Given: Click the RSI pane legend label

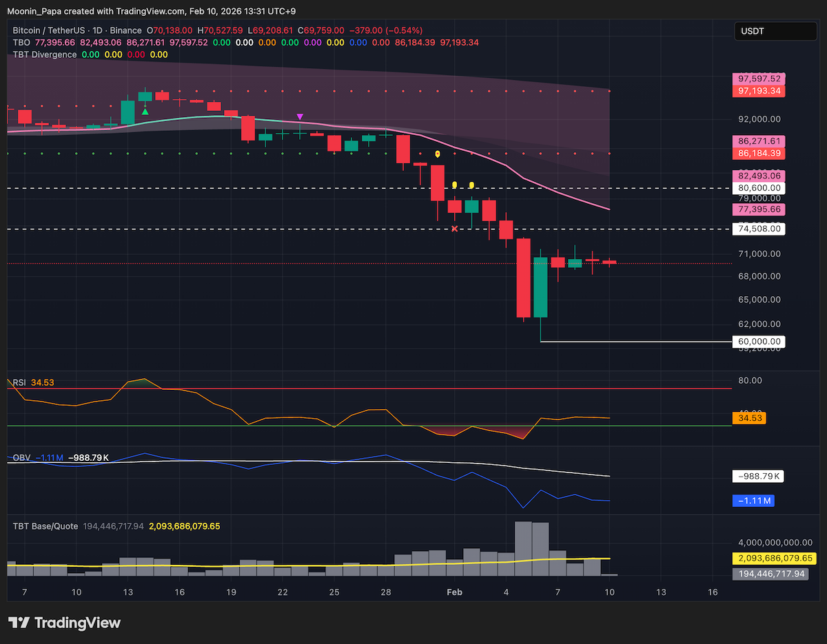Looking at the screenshot, I should point(19,382).
